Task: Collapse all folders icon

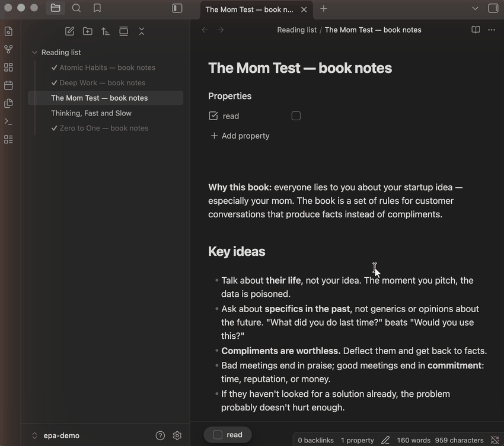Action: (142, 31)
